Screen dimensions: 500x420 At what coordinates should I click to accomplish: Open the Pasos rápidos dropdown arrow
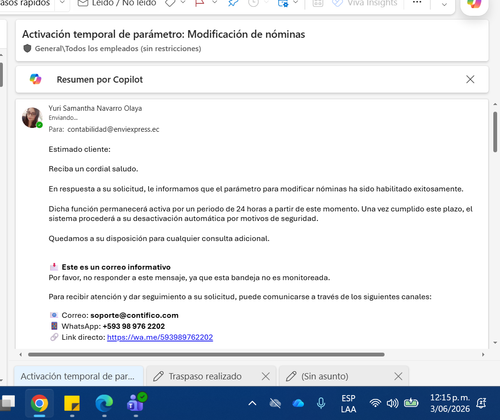pyautogui.click(x=62, y=3)
